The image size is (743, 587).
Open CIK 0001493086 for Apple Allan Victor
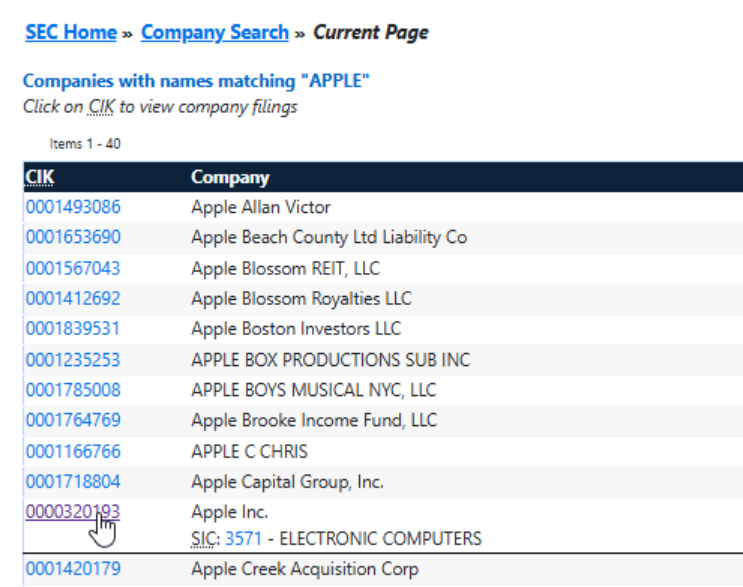(x=73, y=208)
